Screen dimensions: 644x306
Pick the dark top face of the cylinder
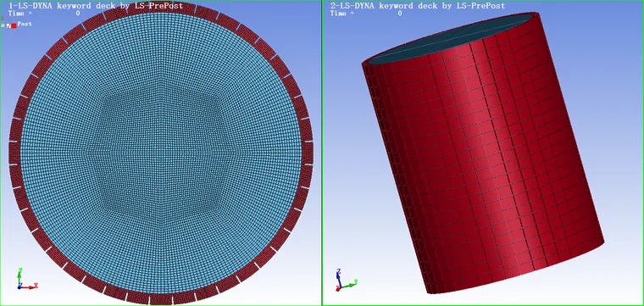[452, 39]
